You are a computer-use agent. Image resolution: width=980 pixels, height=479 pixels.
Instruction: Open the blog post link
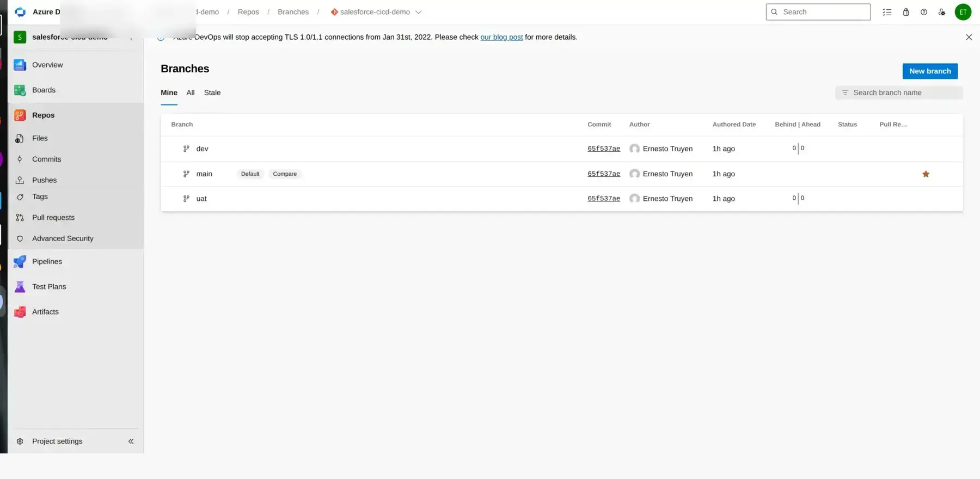[x=501, y=37]
